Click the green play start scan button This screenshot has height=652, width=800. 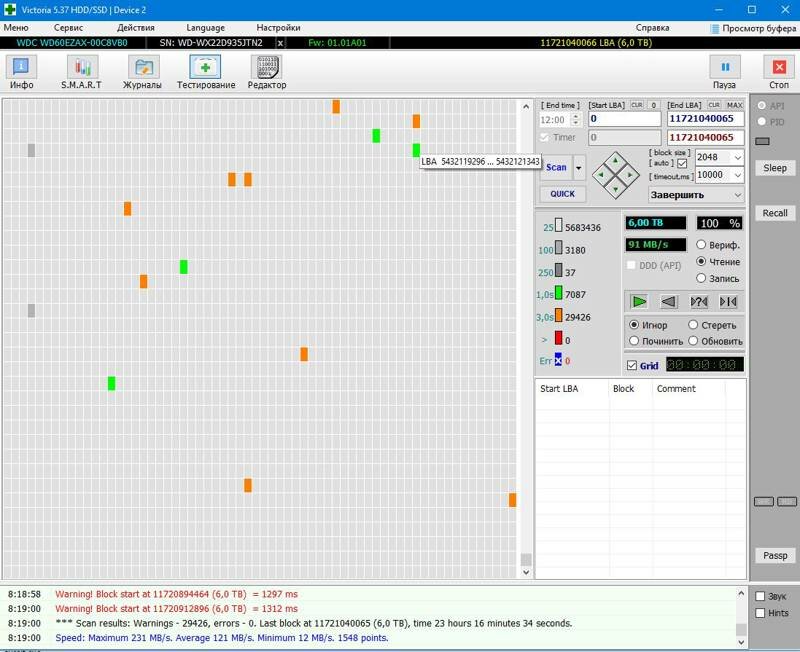coord(639,302)
